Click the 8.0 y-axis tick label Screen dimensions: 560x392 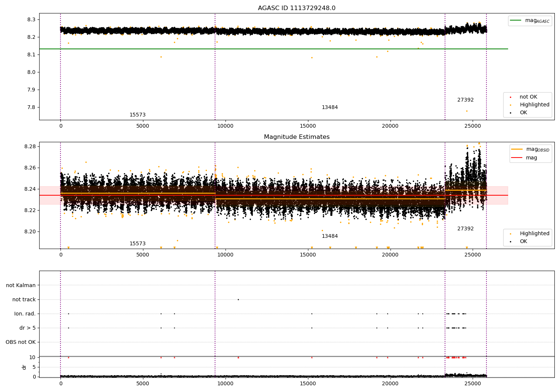[31, 72]
